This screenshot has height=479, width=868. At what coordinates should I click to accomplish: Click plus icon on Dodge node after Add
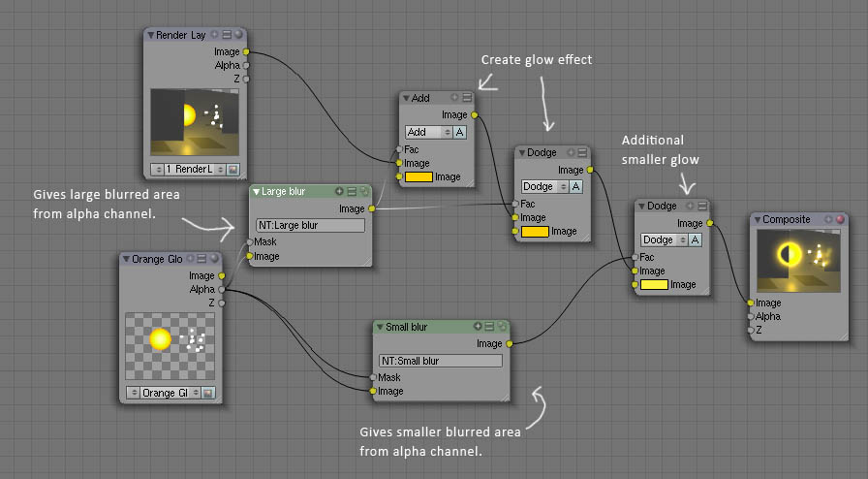click(571, 152)
